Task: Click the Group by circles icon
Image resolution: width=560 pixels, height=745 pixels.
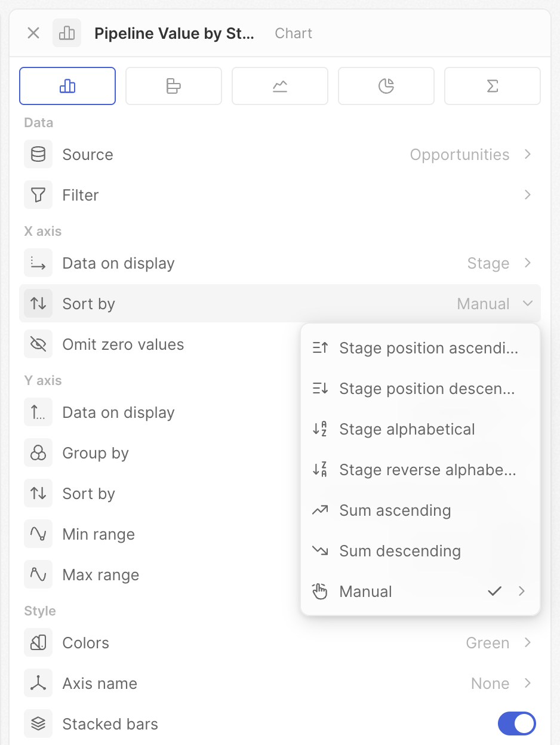Action: [38, 453]
